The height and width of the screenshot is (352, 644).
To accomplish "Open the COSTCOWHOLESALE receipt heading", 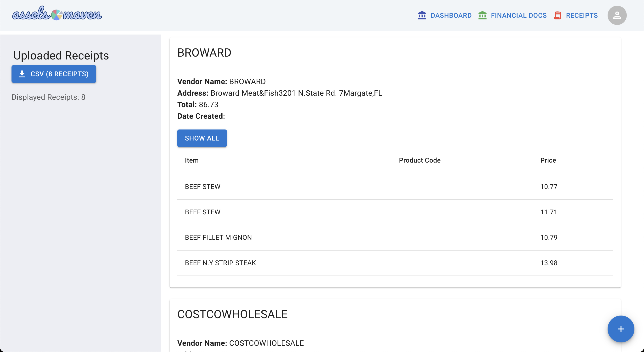I will pyautogui.click(x=232, y=314).
